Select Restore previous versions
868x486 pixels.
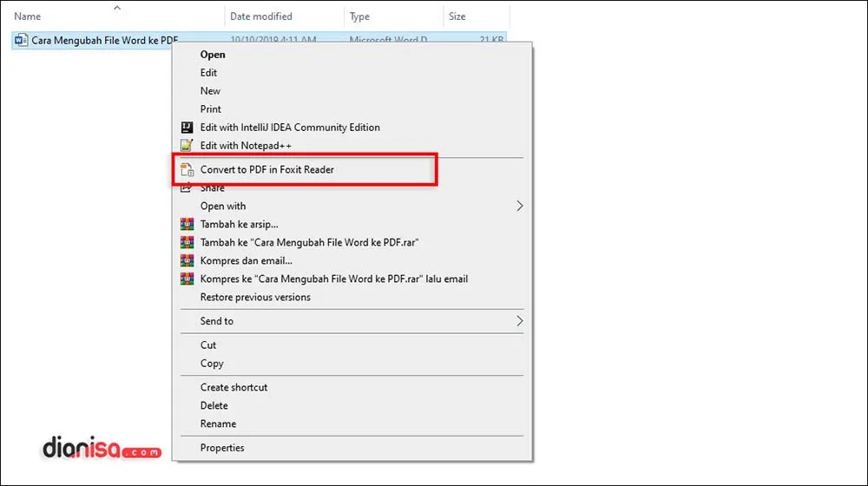pyautogui.click(x=255, y=298)
